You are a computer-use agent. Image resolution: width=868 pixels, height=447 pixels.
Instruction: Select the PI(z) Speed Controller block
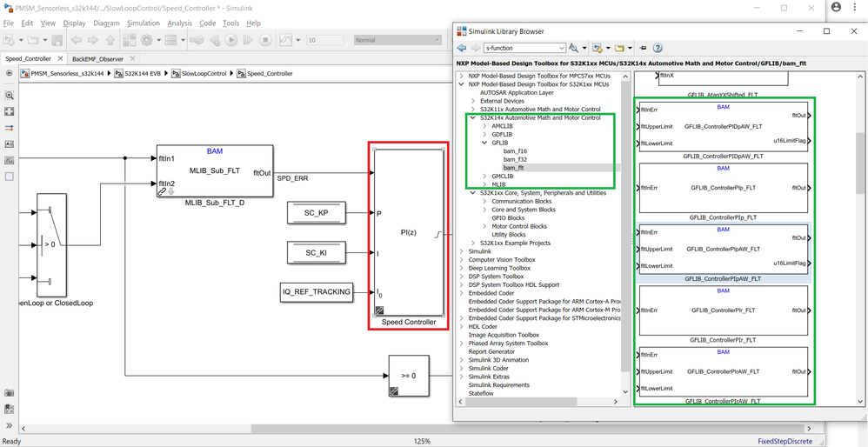pyautogui.click(x=409, y=232)
